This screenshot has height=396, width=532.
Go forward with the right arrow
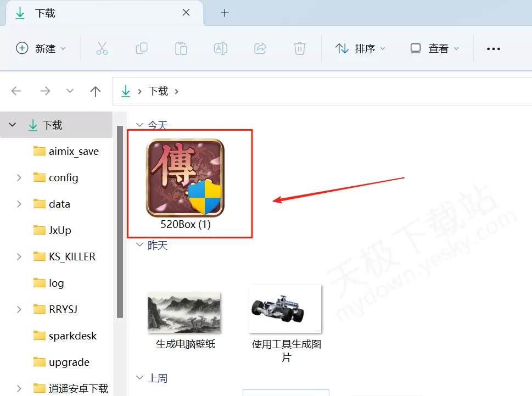pyautogui.click(x=45, y=91)
